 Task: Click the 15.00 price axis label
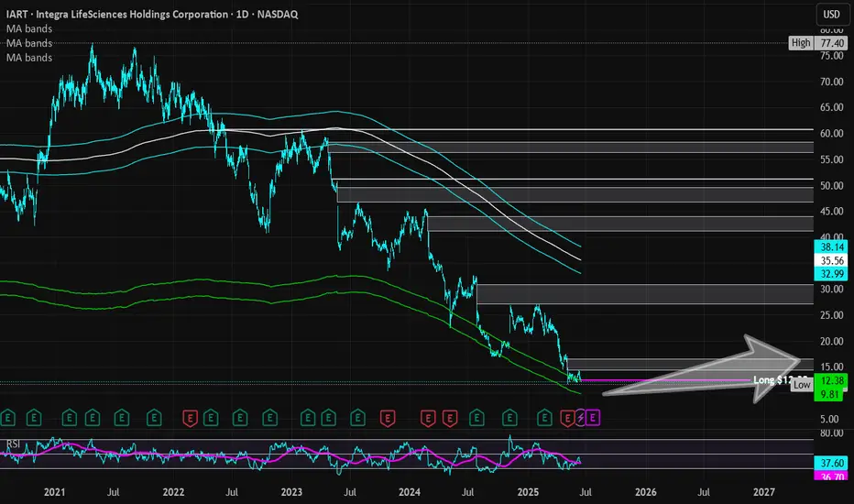[x=832, y=367]
